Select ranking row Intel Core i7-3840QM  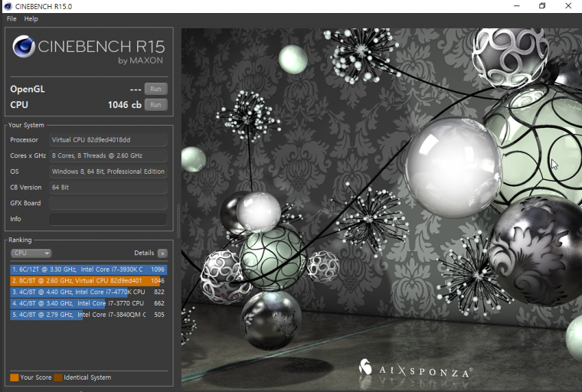click(88, 315)
